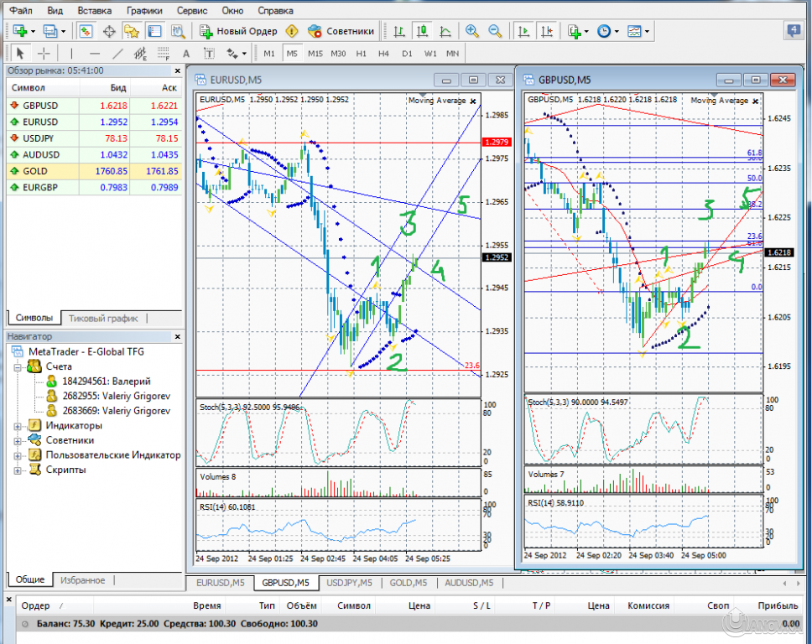The width and height of the screenshot is (812, 644).
Task: Switch chart to line chart mode
Action: [x=445, y=31]
